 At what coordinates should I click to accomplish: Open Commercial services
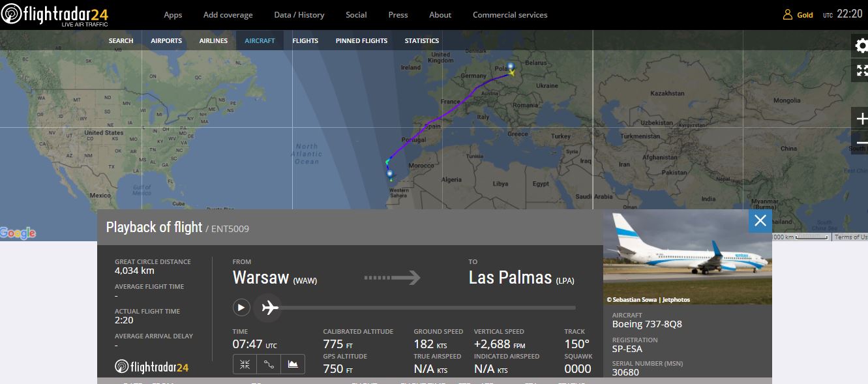click(510, 14)
